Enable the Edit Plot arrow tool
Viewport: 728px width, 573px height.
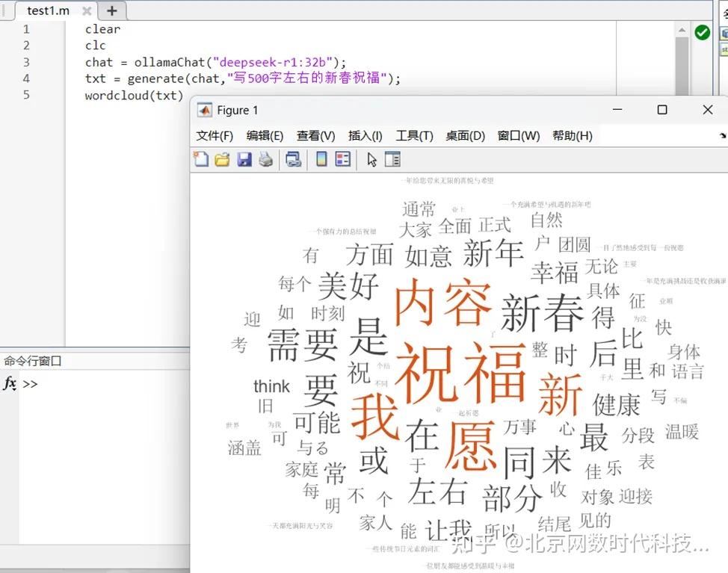[x=372, y=158]
